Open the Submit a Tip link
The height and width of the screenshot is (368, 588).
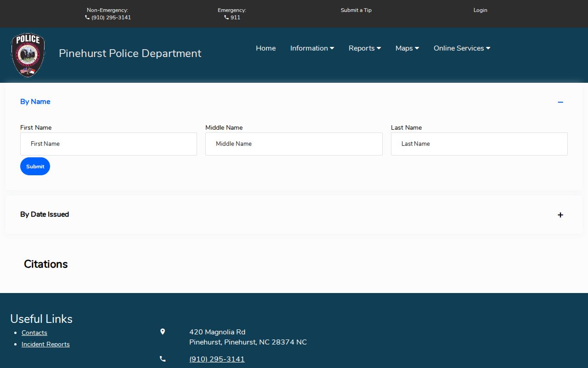coord(356,10)
